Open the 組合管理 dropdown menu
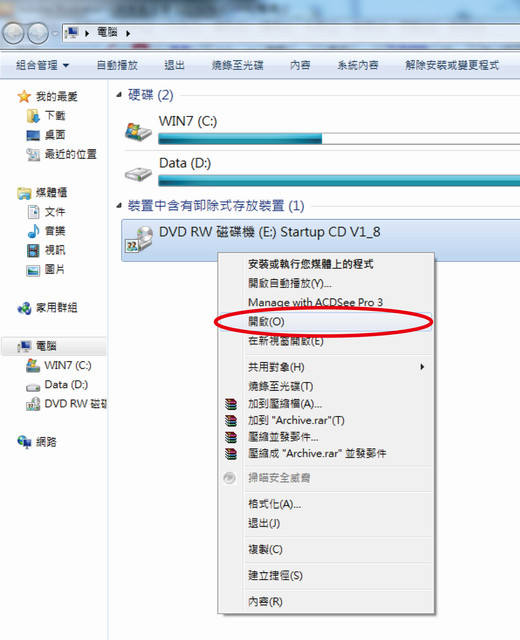 pyautogui.click(x=43, y=65)
